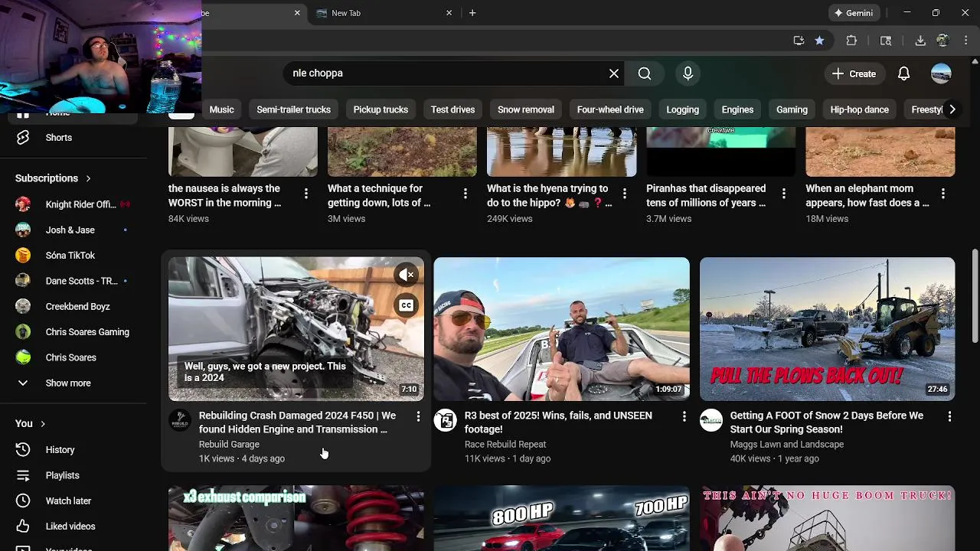
Task: Select the Engines chip
Action: pyautogui.click(x=737, y=109)
